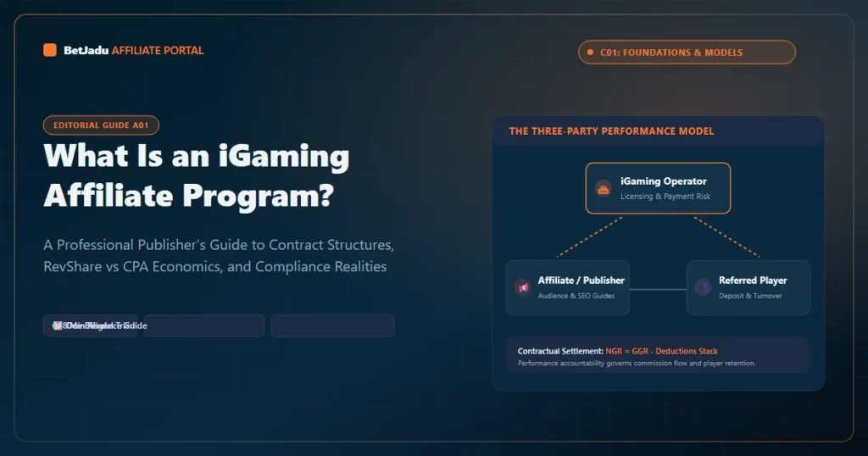This screenshot has height=456, width=868.
Task: Click the 'Audience & SEO Guides' caption
Action: coord(576,296)
